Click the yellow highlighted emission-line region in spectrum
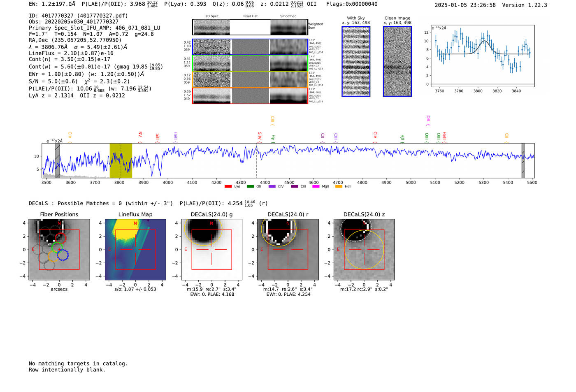 click(x=121, y=160)
